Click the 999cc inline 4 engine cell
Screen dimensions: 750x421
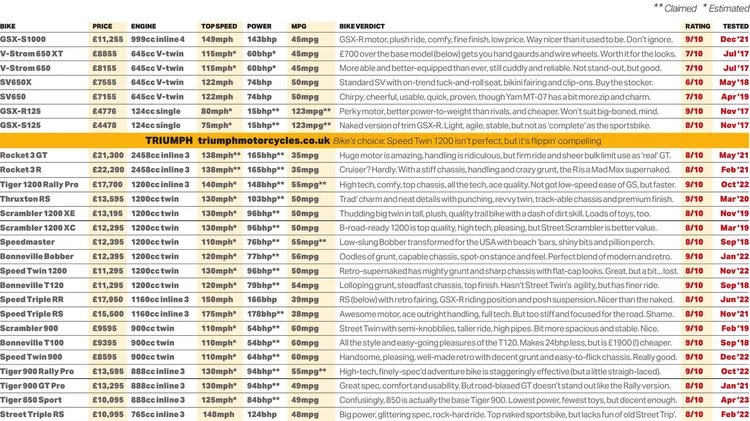(x=158, y=39)
